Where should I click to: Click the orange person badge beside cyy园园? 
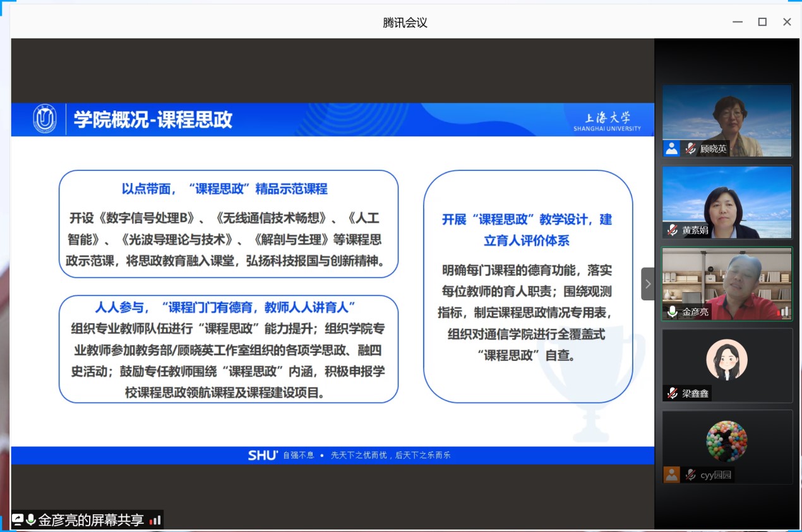pos(672,475)
